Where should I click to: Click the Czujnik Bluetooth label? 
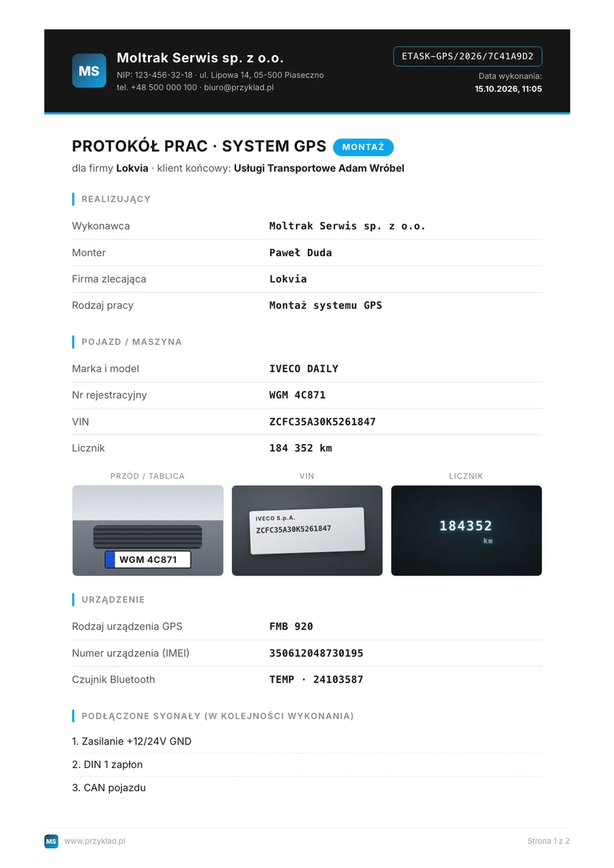point(113,679)
